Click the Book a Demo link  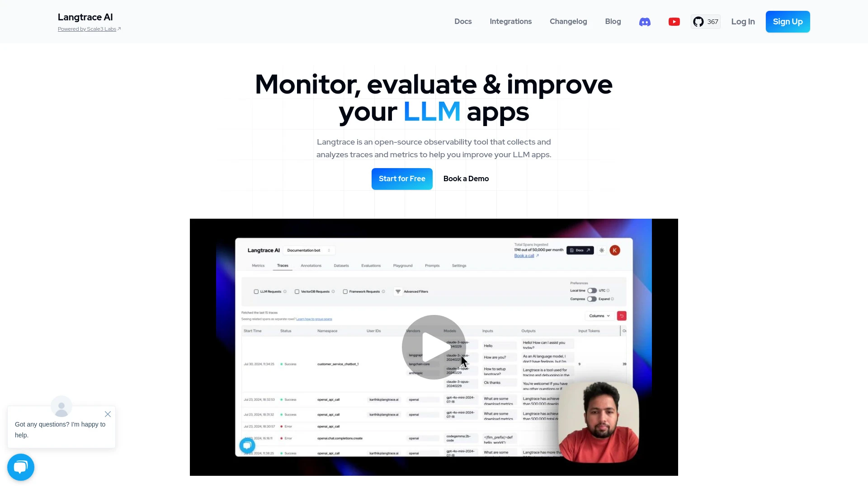point(466,178)
